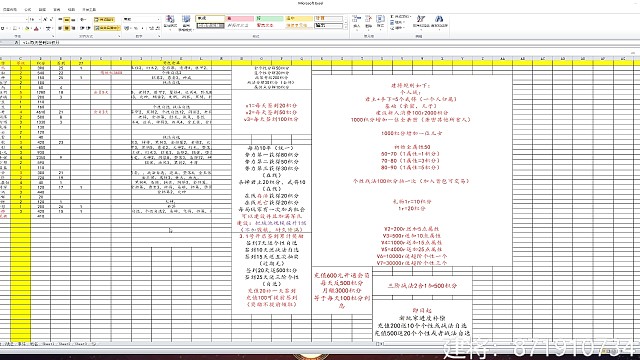Click the Increase Indent icon
640x360 pixels.
coord(88,29)
